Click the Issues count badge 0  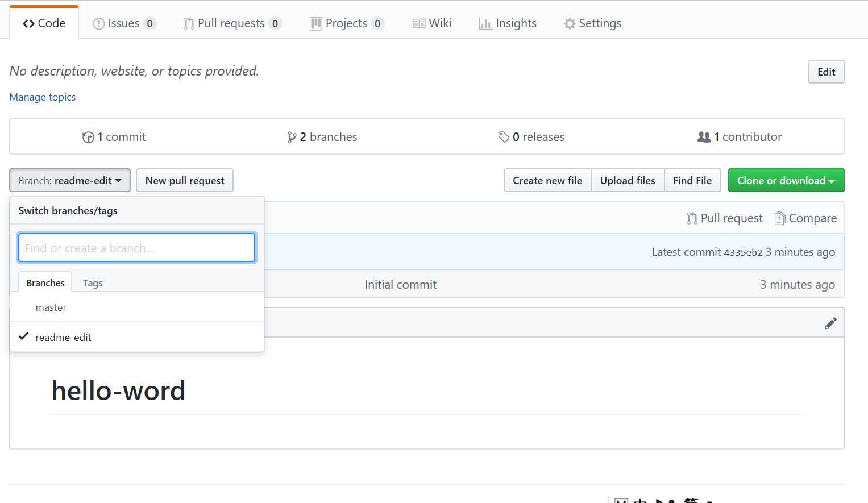click(149, 24)
